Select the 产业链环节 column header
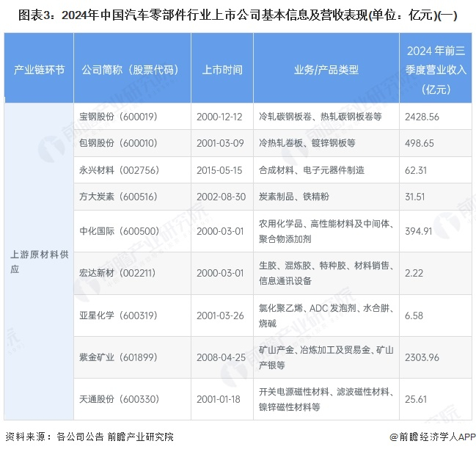 [39, 70]
